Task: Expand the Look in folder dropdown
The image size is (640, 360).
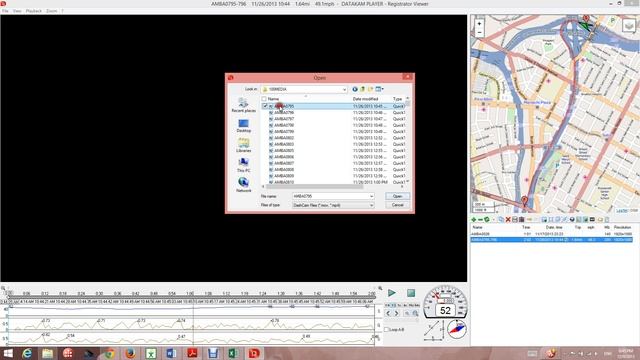Action: coord(344,89)
